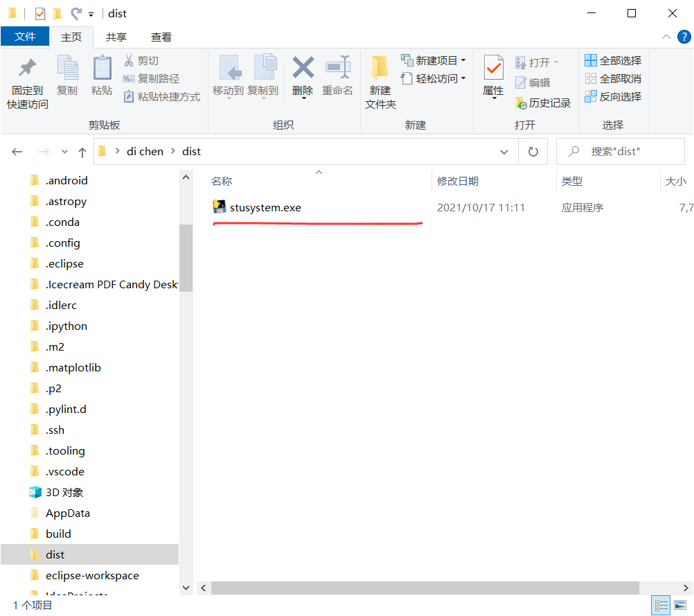
Task: Click navigation pane scroll down arrow
Action: click(186, 588)
